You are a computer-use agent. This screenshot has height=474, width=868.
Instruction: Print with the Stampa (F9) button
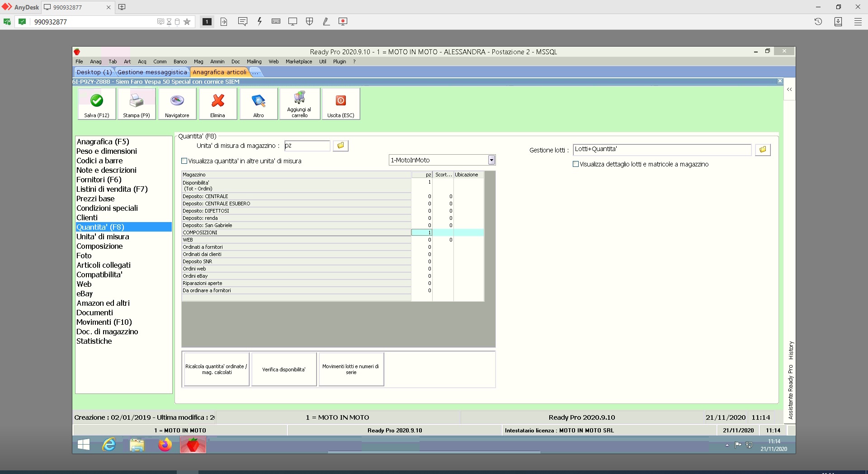(x=137, y=104)
